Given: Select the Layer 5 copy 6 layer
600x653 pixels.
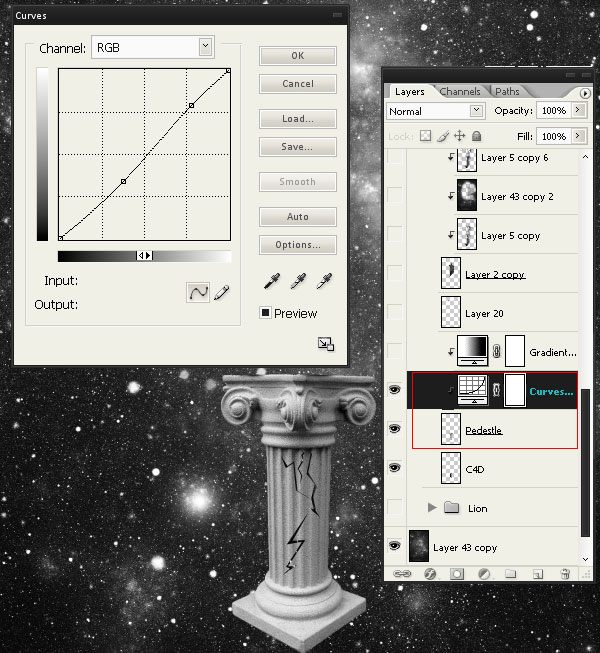Looking at the screenshot, I should point(514,158).
